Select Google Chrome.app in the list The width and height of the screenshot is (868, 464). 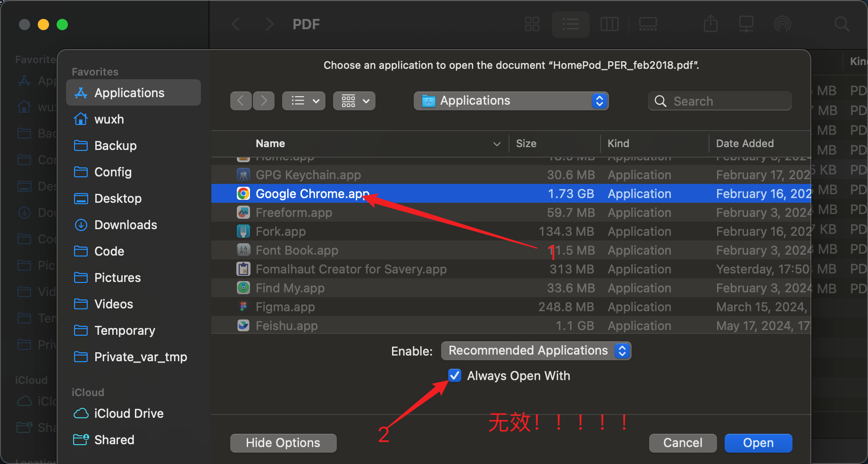coord(511,194)
